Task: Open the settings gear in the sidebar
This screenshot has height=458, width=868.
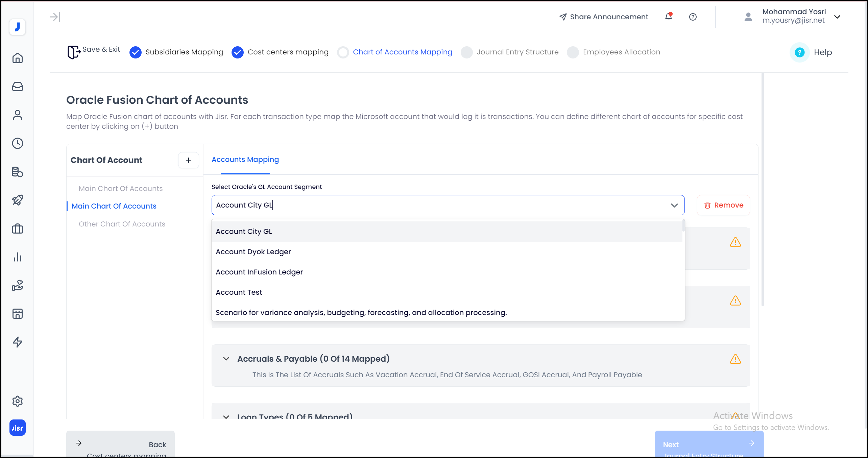Action: pos(17,401)
